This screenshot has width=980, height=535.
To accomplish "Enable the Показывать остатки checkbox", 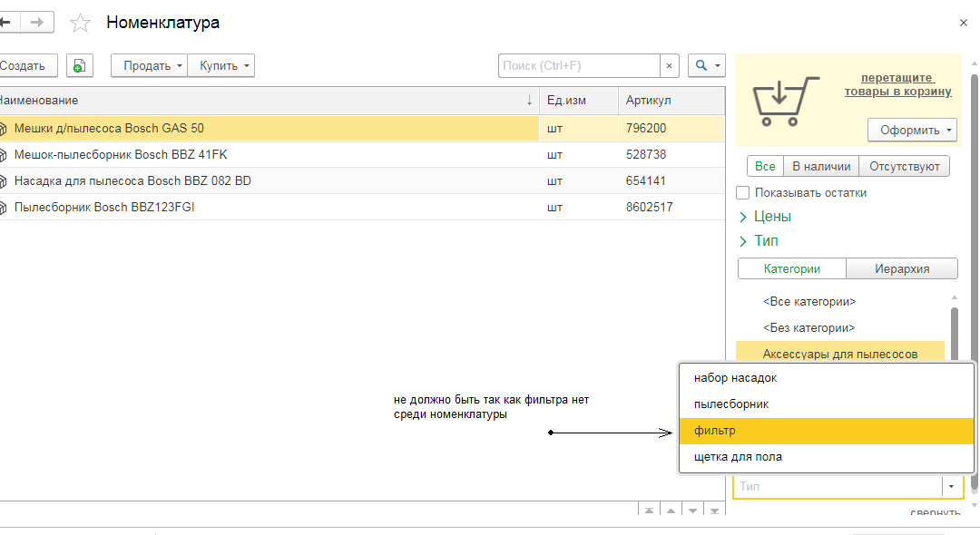I will click(743, 192).
